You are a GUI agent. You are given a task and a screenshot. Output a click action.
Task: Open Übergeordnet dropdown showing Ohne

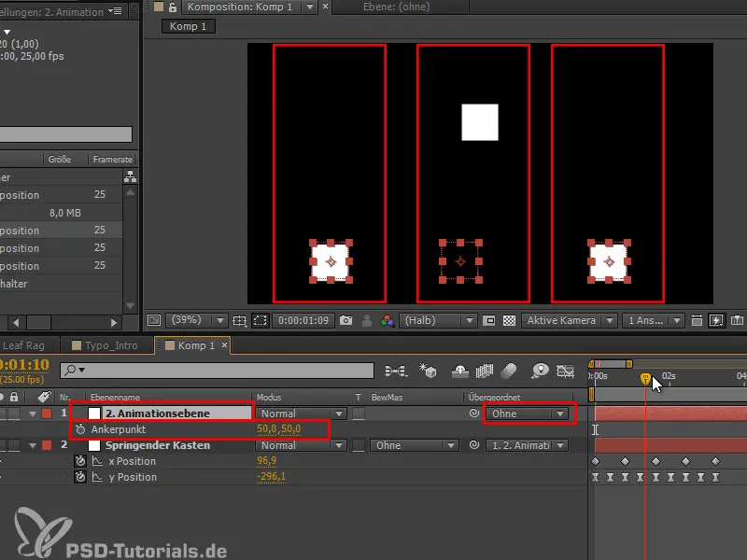[x=527, y=413]
